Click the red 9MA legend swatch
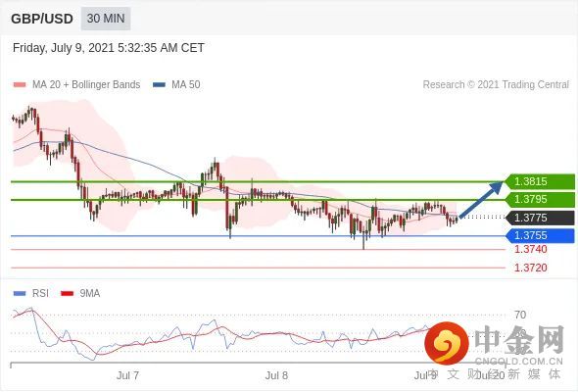The width and height of the screenshot is (578, 392). pos(67,294)
